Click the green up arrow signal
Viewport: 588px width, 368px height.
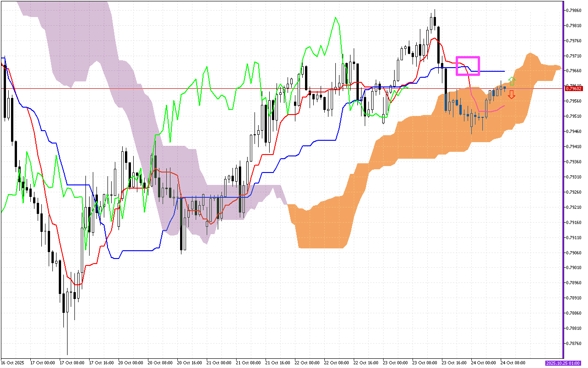[x=512, y=81]
